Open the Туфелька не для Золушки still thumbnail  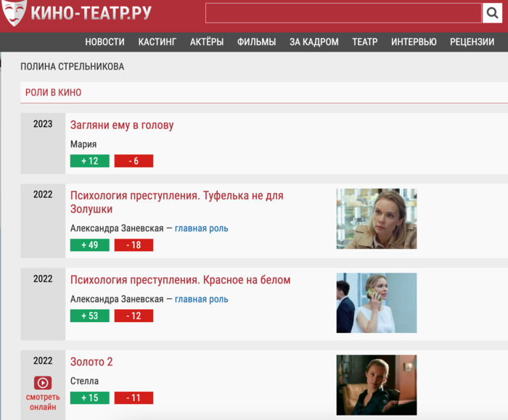[377, 218]
